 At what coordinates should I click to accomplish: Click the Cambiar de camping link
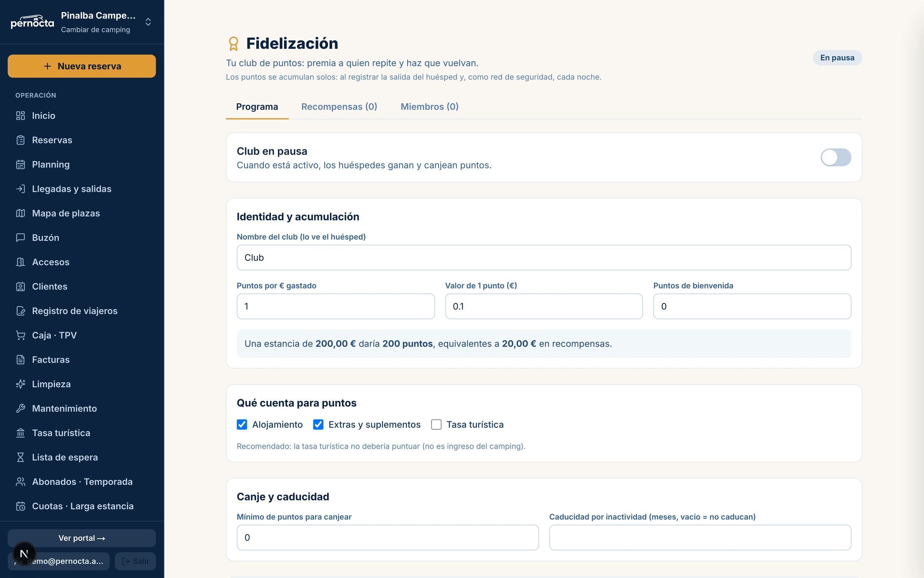(95, 30)
